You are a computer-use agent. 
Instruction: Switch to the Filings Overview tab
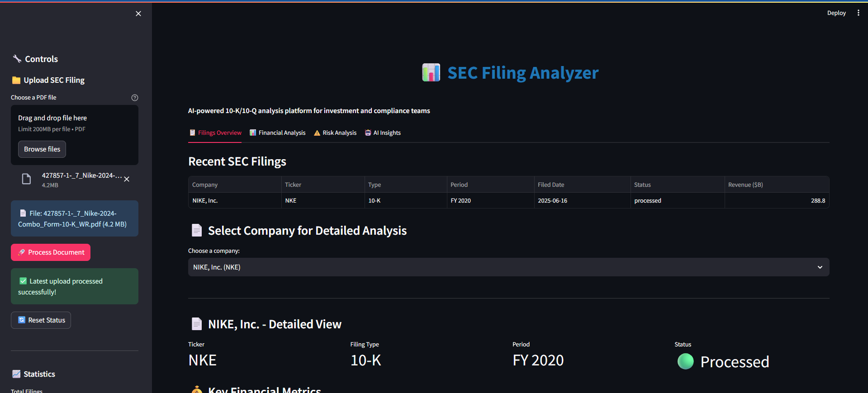pyautogui.click(x=215, y=133)
